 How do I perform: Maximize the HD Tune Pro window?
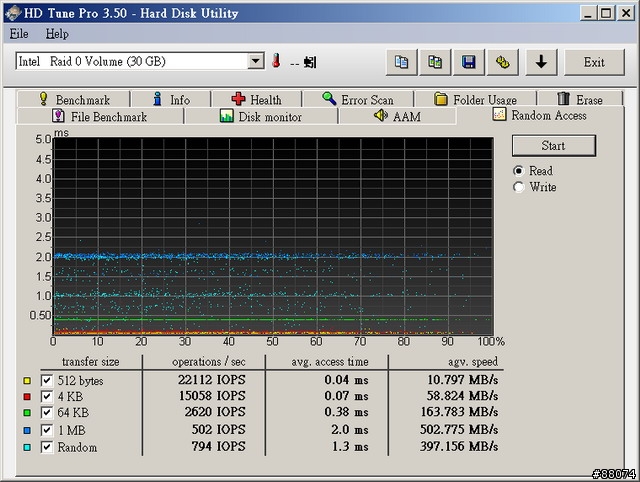(607, 13)
